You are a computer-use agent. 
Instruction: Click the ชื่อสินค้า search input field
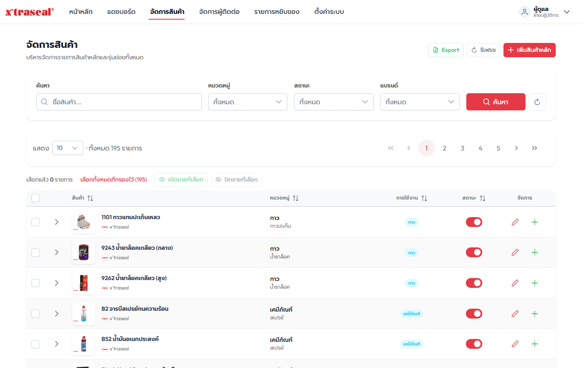pos(119,102)
